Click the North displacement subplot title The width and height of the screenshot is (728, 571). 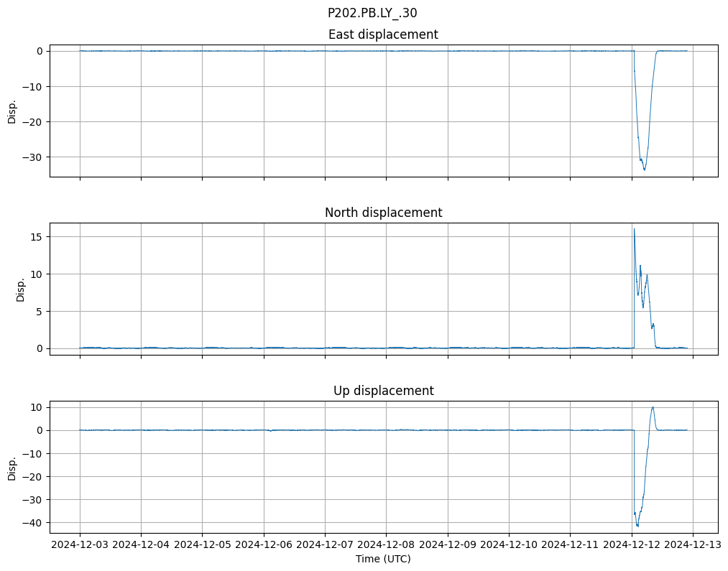point(383,213)
